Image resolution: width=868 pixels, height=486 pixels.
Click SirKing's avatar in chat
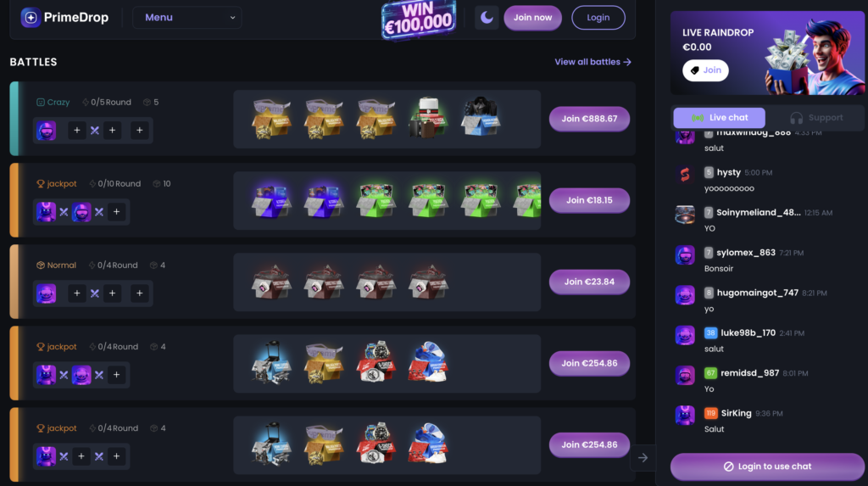click(685, 415)
